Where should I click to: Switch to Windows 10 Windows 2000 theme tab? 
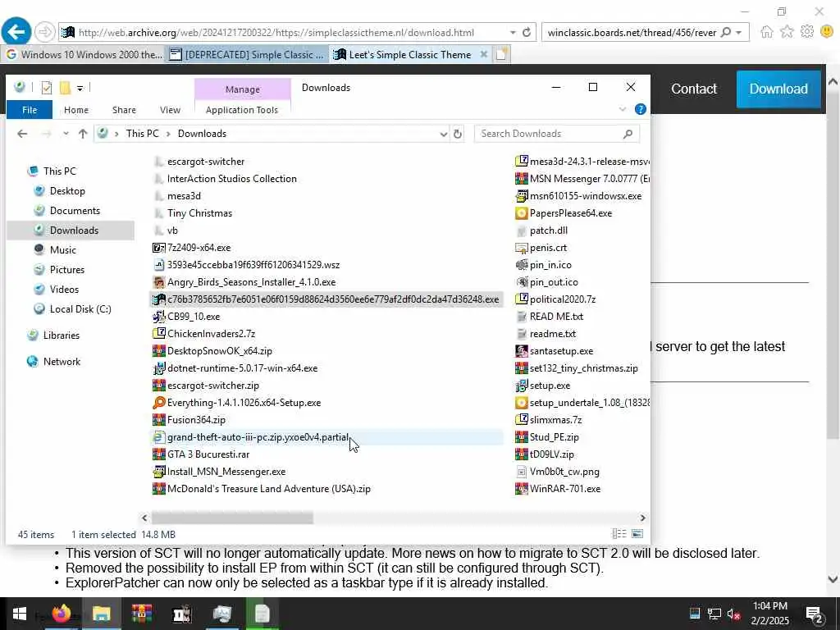tap(83, 55)
